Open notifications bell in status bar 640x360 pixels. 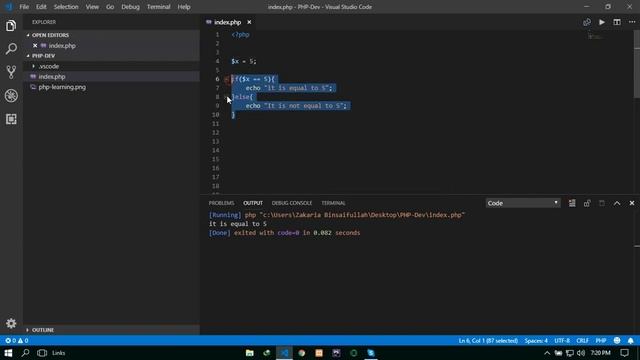pos(631,340)
